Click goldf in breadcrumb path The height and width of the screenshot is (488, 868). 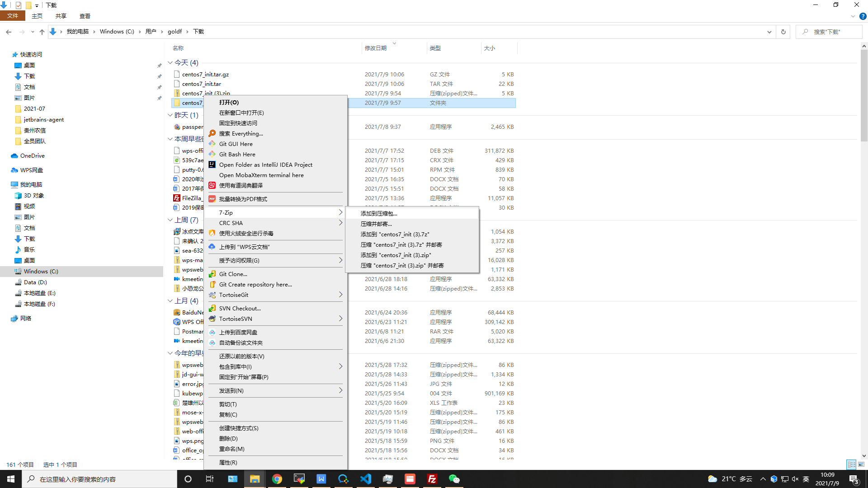tap(175, 32)
